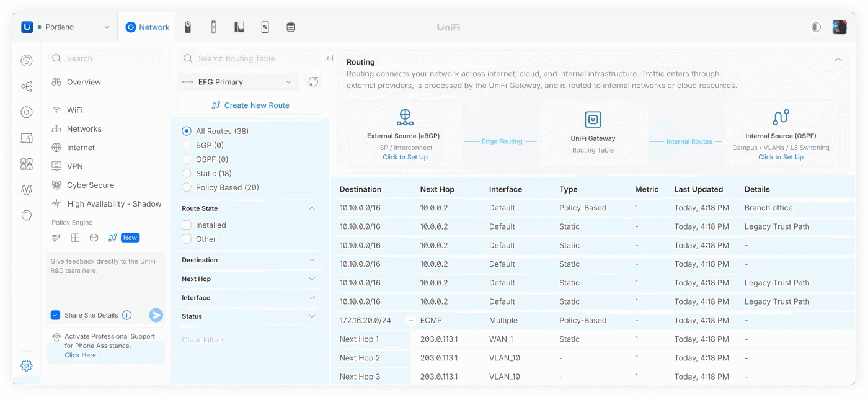The height and width of the screenshot is (397, 868).
Task: Expand the Status filter section
Action: 312,316
